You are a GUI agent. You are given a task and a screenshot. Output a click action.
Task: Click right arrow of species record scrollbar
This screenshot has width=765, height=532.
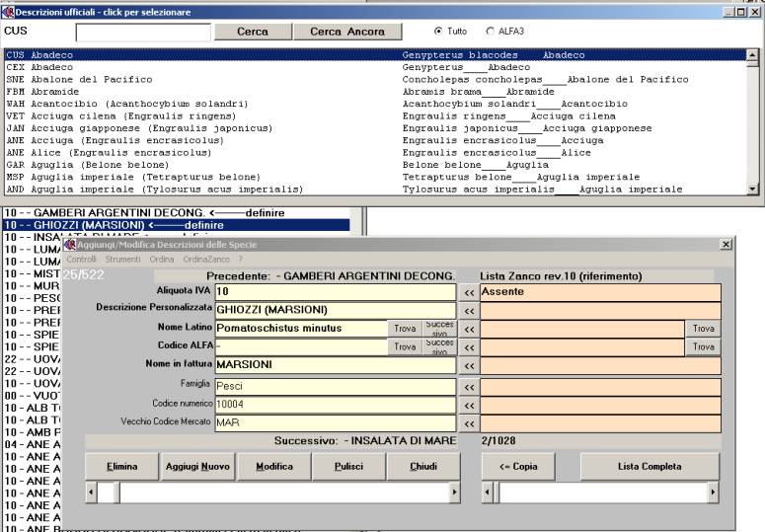454,493
